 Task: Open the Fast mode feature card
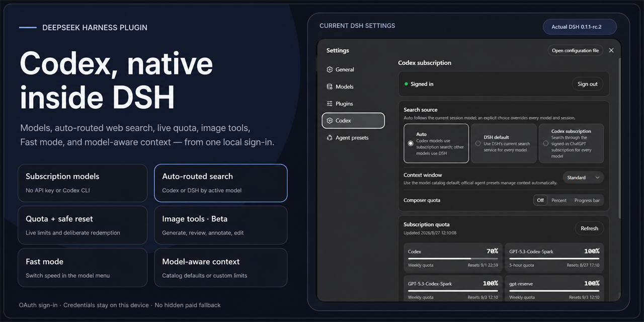pyautogui.click(x=83, y=268)
